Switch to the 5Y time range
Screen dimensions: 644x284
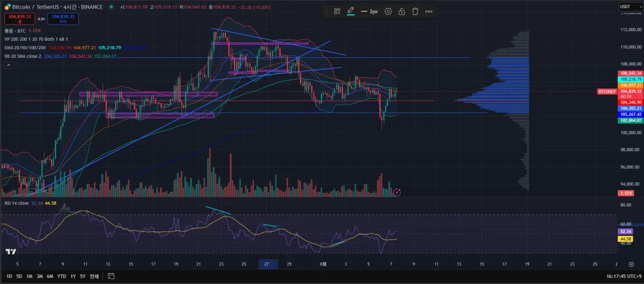click(82, 276)
